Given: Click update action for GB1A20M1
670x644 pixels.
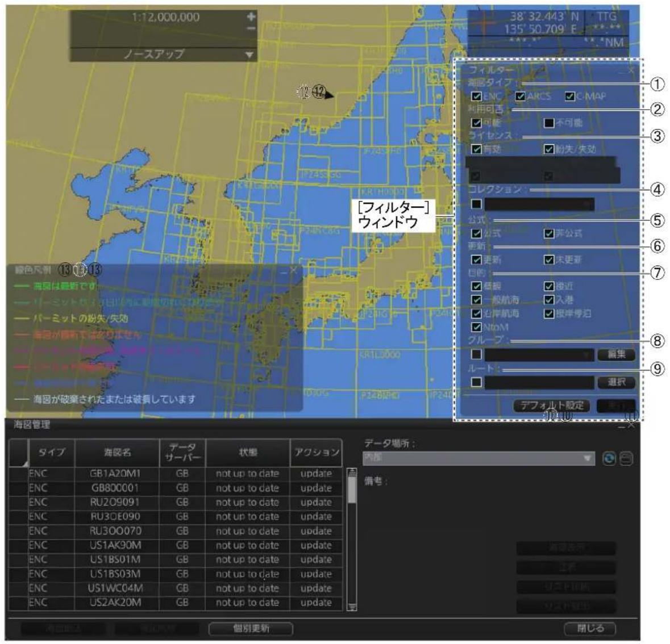Looking at the screenshot, I should 316,474.
